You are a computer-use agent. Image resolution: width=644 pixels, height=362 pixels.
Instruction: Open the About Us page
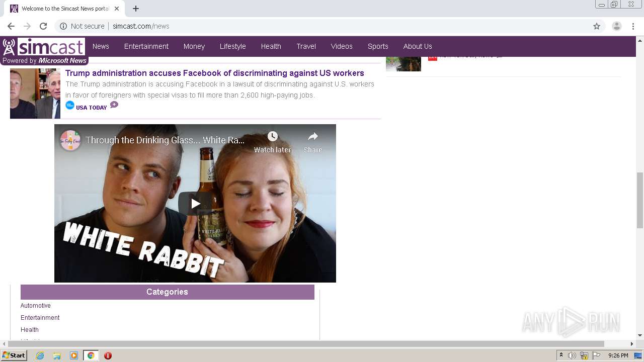click(418, 46)
